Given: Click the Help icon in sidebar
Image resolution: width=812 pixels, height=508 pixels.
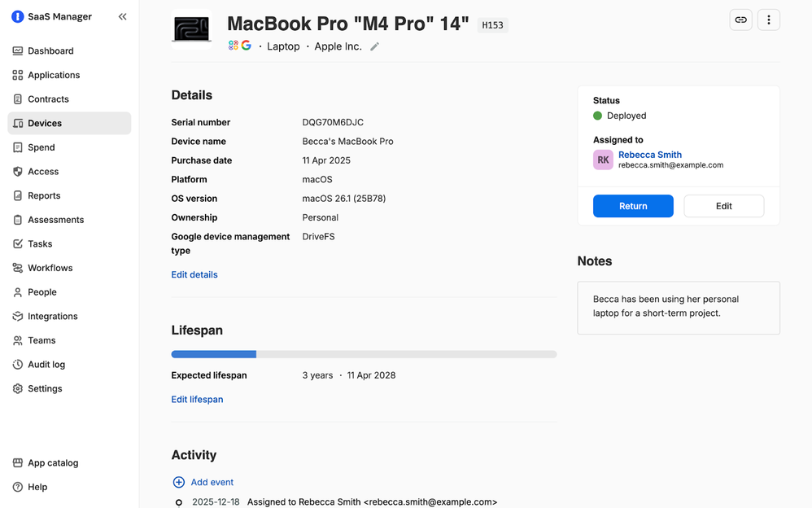Looking at the screenshot, I should (x=18, y=487).
